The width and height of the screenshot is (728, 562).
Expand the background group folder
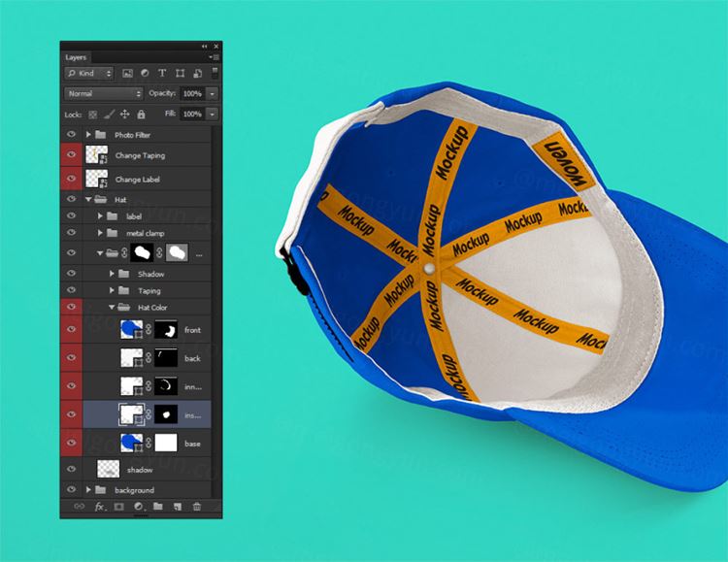(90, 490)
